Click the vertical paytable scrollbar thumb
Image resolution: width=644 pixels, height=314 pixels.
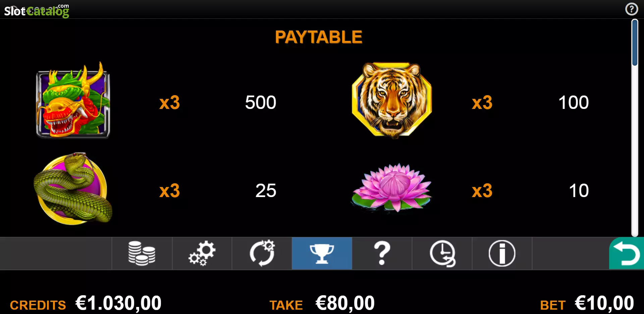635,43
